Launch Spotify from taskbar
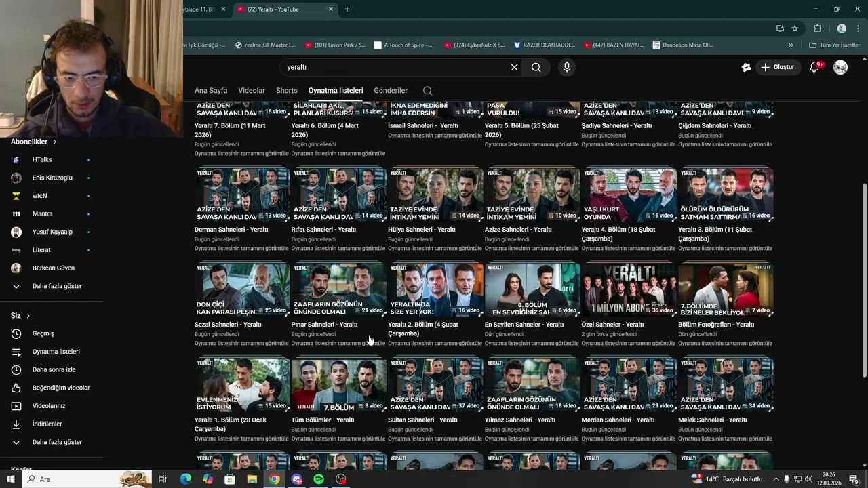The image size is (868, 488). (x=319, y=479)
